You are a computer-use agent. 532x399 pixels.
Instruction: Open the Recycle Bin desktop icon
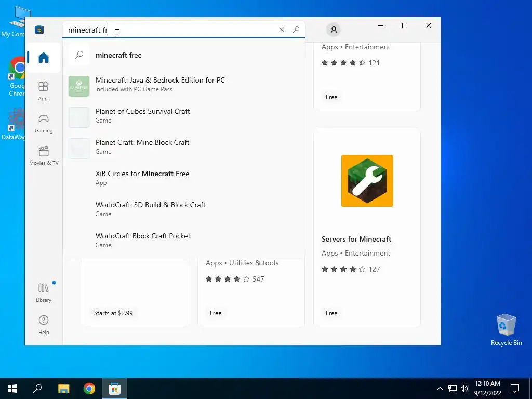point(506,330)
